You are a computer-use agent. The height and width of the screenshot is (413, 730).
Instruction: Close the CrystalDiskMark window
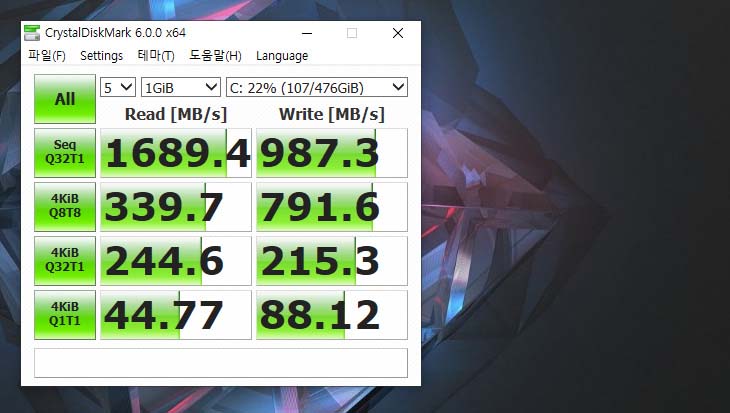tap(398, 33)
